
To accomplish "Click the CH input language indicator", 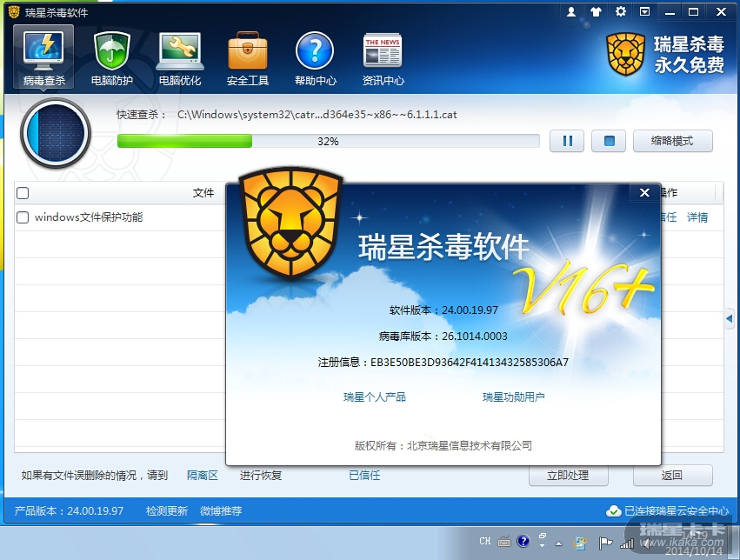I will (485, 541).
